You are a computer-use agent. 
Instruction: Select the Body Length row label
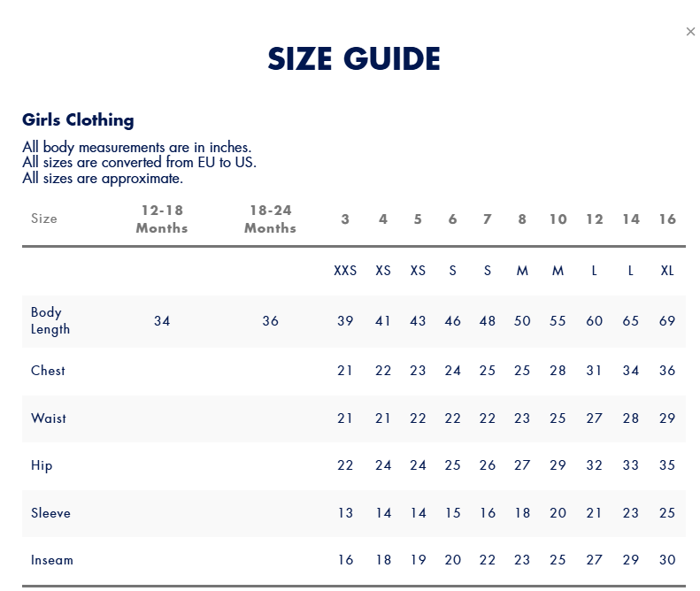(50, 320)
